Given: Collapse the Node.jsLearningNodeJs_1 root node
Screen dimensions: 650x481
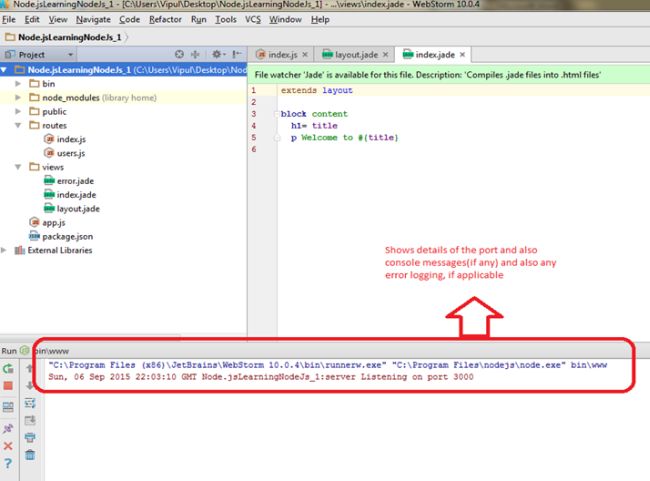Looking at the screenshot, I should tap(4, 70).
